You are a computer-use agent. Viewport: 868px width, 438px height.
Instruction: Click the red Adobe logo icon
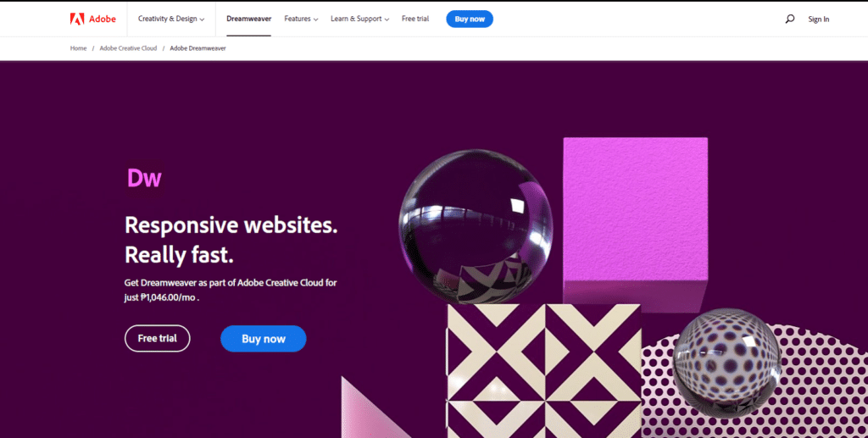(x=77, y=19)
